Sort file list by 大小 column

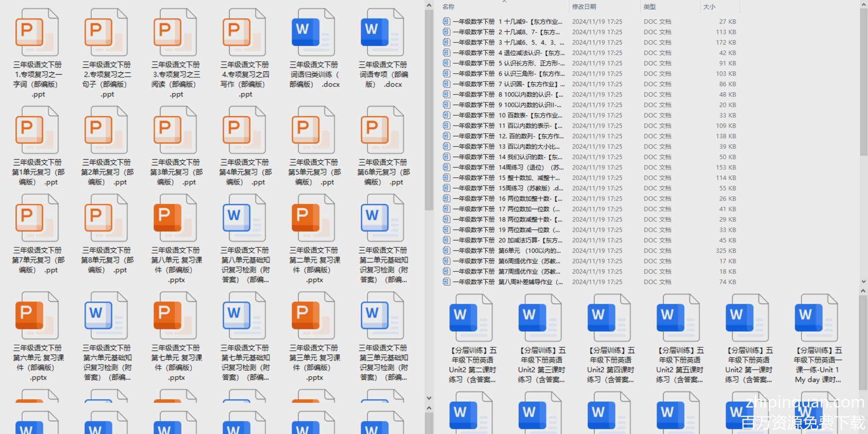click(x=709, y=7)
